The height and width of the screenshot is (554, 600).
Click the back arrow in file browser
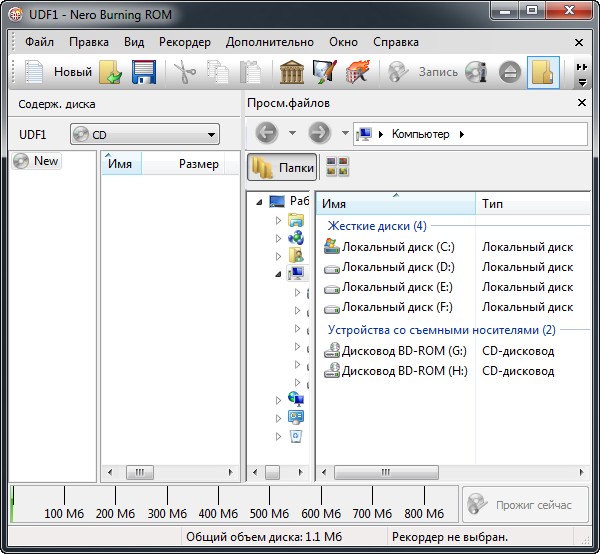click(x=266, y=133)
